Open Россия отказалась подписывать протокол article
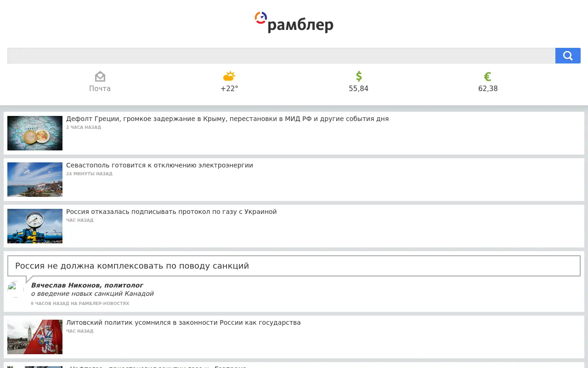This screenshot has height=368, width=588. 171,212
